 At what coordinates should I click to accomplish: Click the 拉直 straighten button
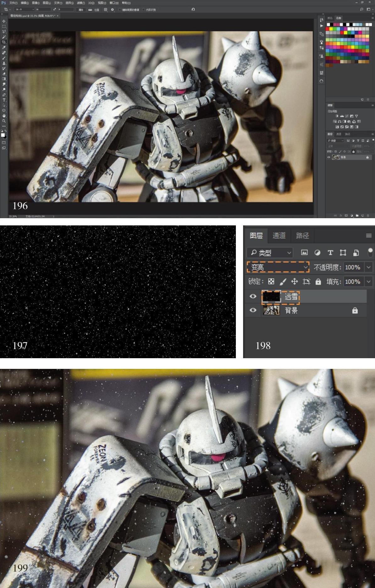point(94,10)
